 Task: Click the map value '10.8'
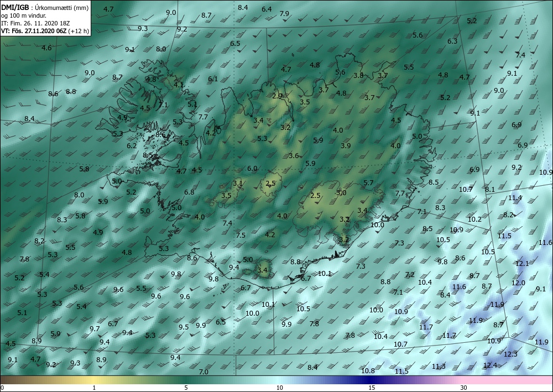(368, 371)
